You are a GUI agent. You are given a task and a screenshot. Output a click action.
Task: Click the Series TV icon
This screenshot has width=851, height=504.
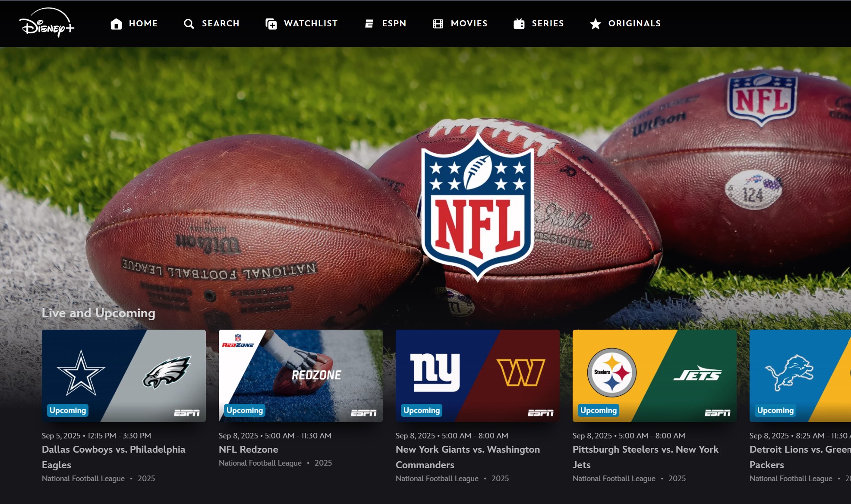pos(519,24)
